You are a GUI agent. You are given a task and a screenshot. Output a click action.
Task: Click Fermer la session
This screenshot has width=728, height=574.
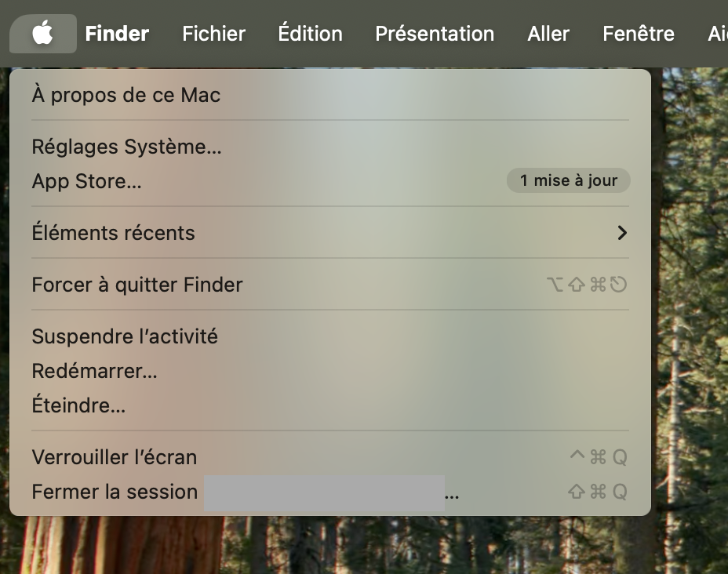[115, 492]
